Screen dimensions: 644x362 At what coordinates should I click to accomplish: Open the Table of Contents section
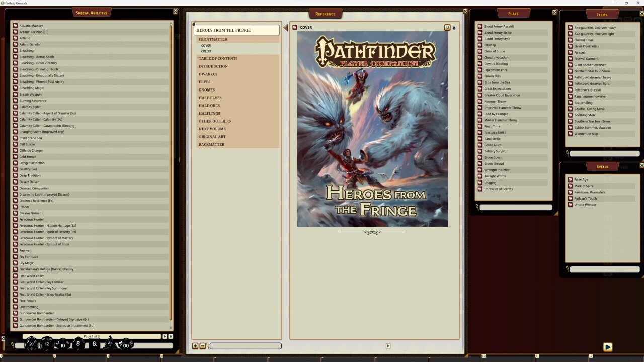point(218,59)
